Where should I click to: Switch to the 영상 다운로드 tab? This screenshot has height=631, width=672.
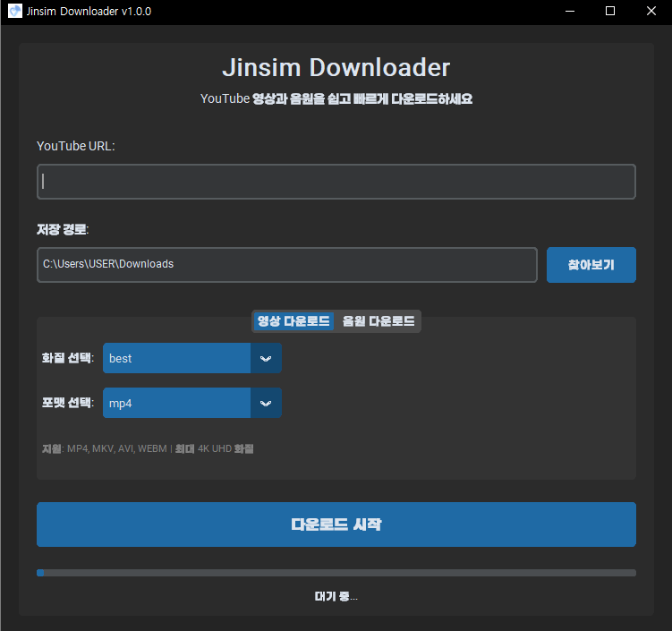293,321
